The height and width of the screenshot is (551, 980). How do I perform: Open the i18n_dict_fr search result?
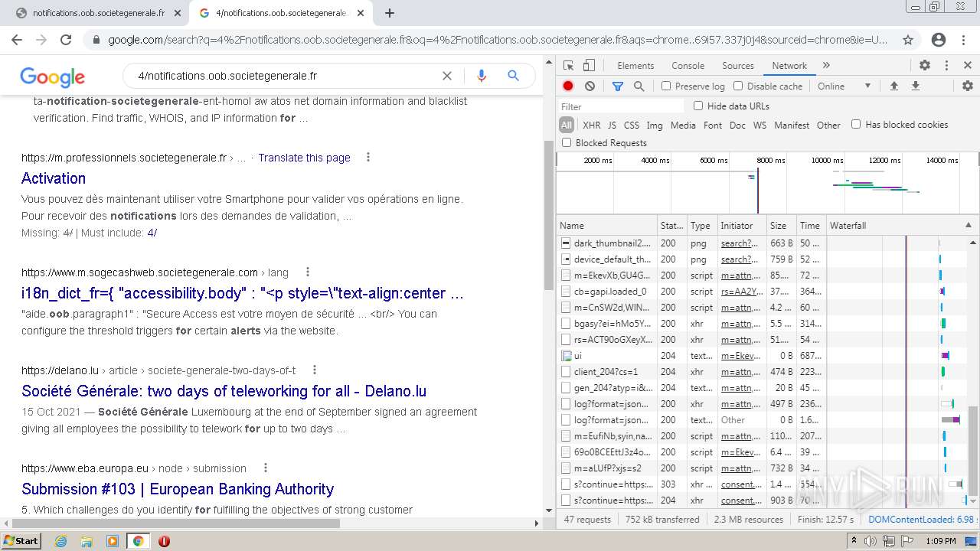click(x=243, y=293)
